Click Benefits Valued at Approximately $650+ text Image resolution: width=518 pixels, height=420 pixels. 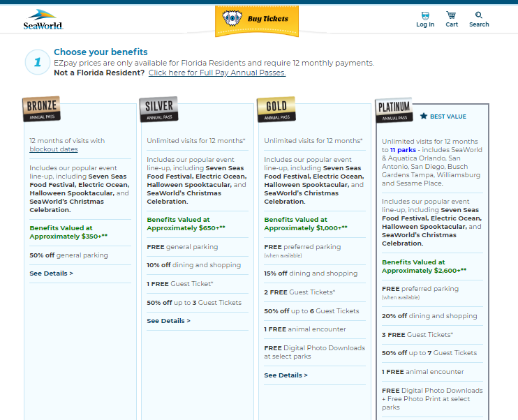186,224
